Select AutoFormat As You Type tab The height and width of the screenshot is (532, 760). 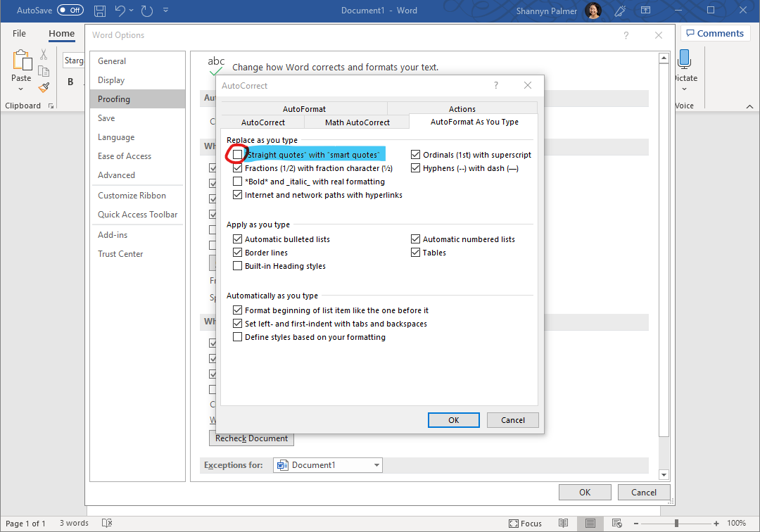click(474, 122)
